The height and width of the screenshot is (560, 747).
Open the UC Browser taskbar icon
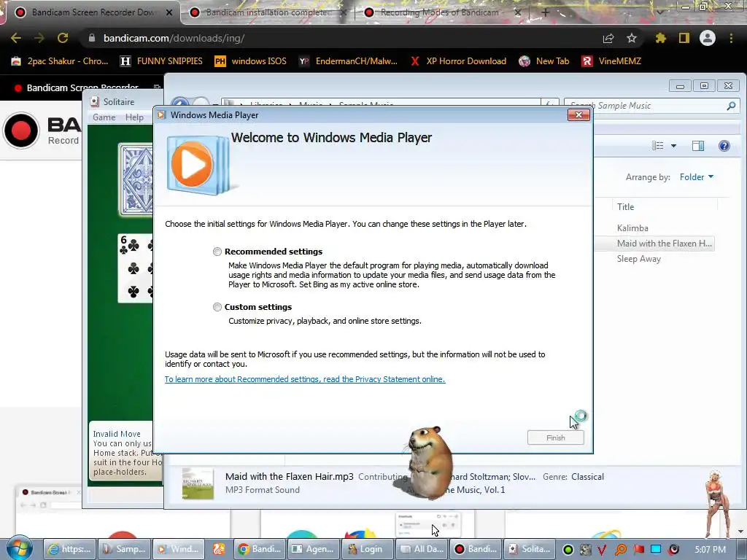point(219,549)
